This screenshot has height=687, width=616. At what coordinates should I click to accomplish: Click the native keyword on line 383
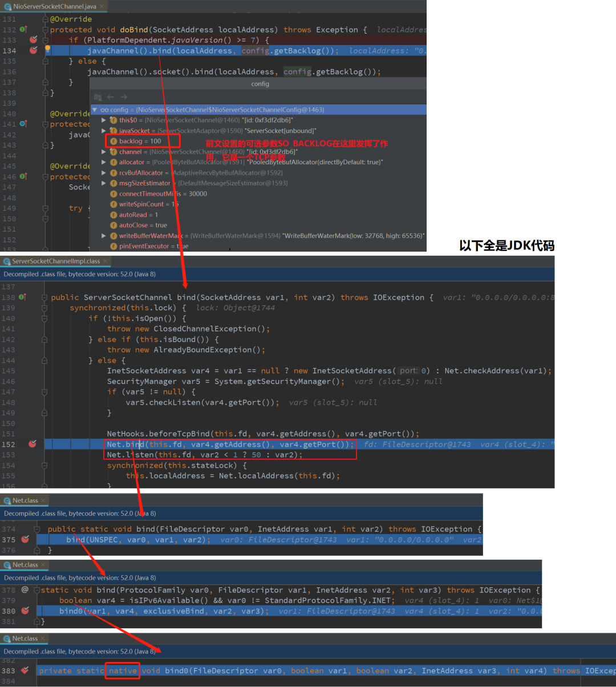coord(123,670)
